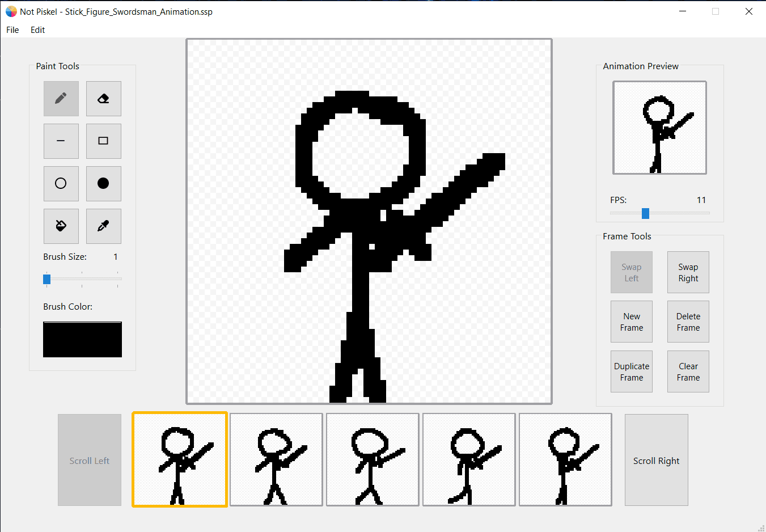The height and width of the screenshot is (532, 766).
Task: Select the second frame thumbnail
Action: pyautogui.click(x=276, y=459)
